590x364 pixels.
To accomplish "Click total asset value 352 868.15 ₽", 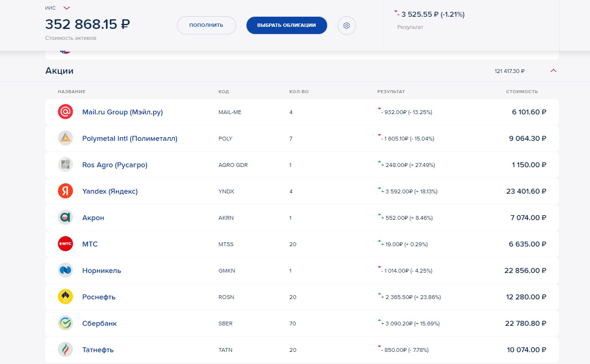I will point(88,24).
